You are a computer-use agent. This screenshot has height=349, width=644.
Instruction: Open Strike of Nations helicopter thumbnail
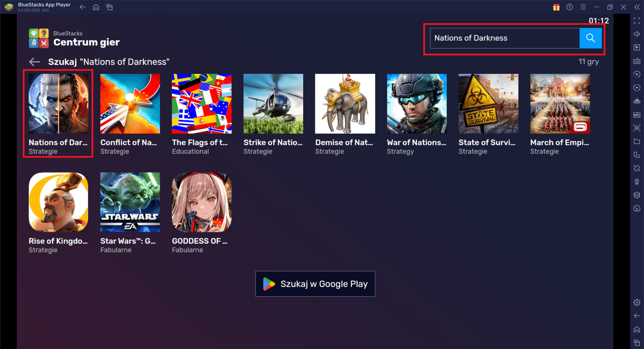click(273, 104)
